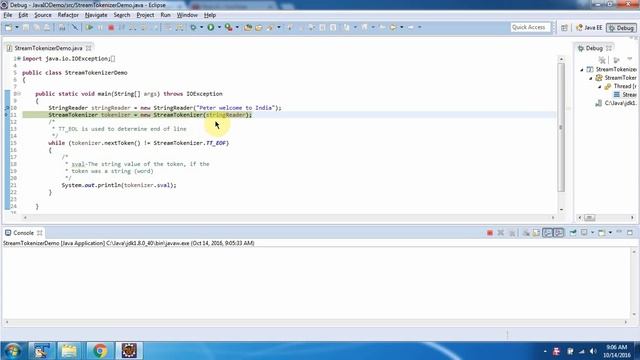Viewport: 640px width, 360px height.
Task: Click the Run Last Tool external tools icon
Action: (229, 27)
